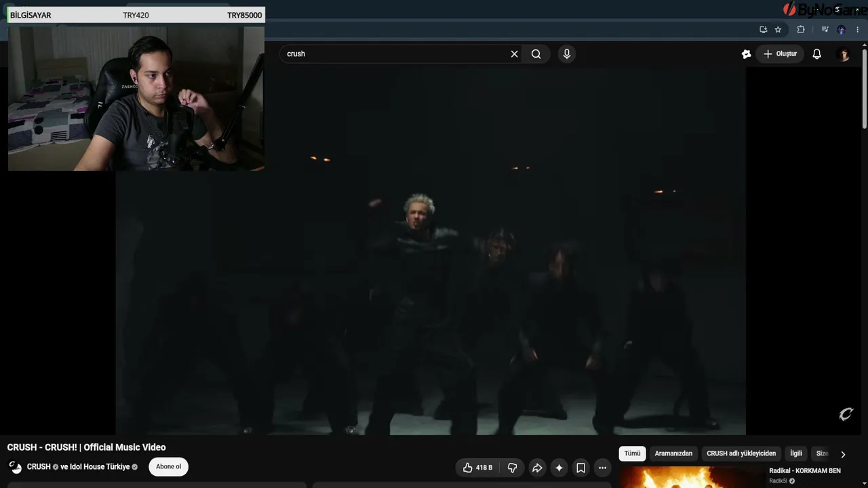Dislike the CRUSH music video
This screenshot has width=868, height=488.
(513, 468)
